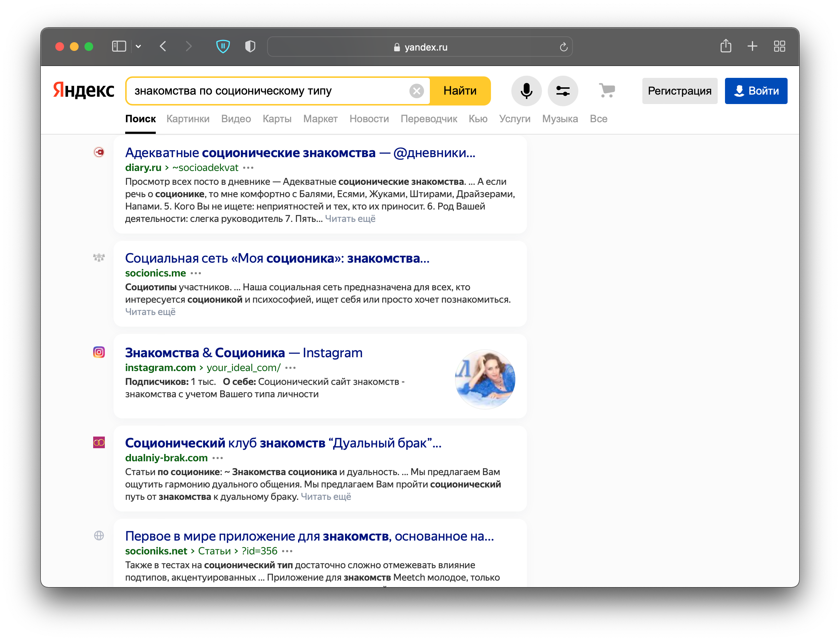
Task: Open the ~socioadekvat path link
Action: coord(205,167)
